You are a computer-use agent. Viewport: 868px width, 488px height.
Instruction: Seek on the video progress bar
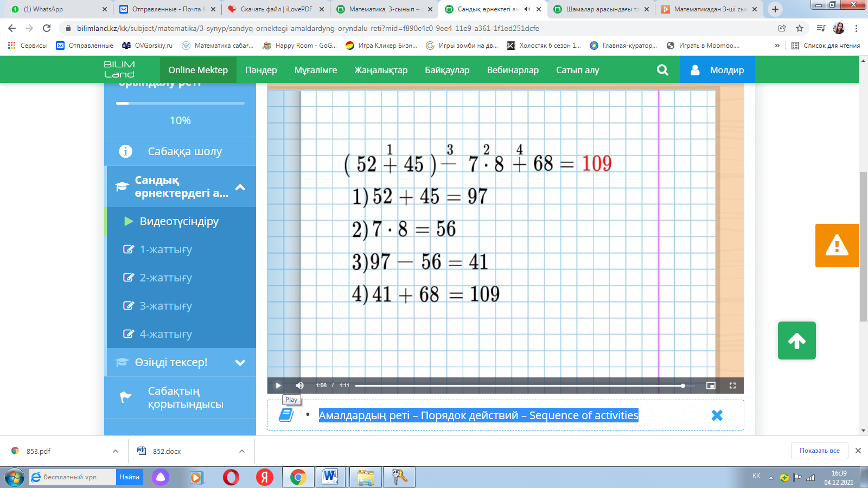[525, 386]
